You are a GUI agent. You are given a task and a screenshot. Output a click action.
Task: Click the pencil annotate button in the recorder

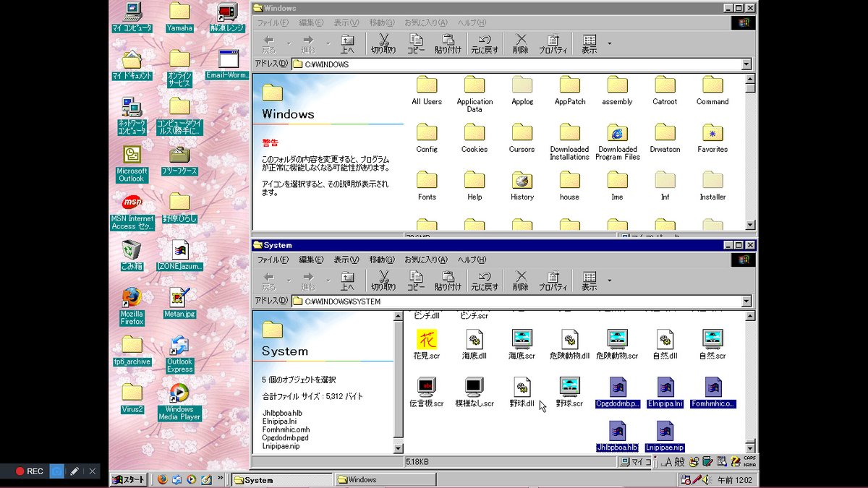point(75,471)
